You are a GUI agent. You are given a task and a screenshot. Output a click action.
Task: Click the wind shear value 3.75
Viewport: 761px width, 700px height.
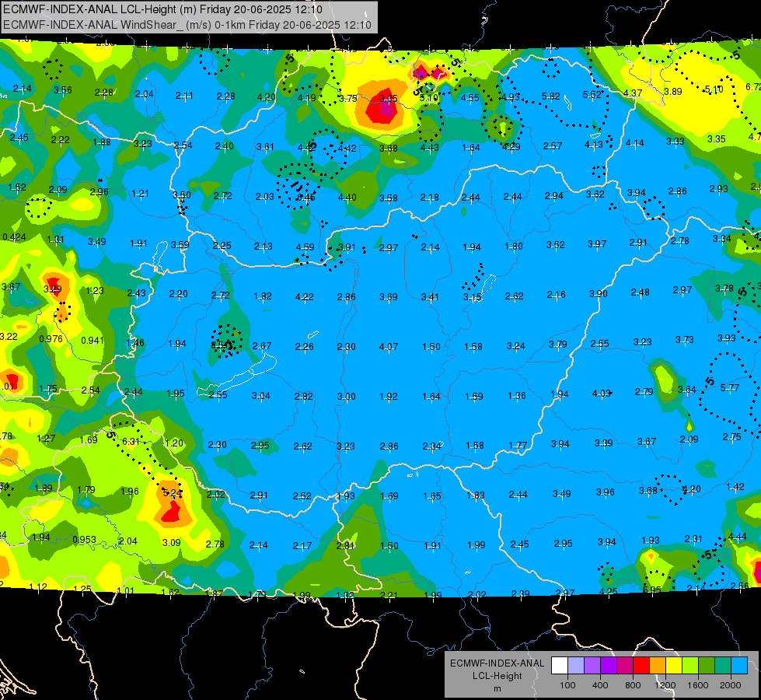(x=348, y=99)
